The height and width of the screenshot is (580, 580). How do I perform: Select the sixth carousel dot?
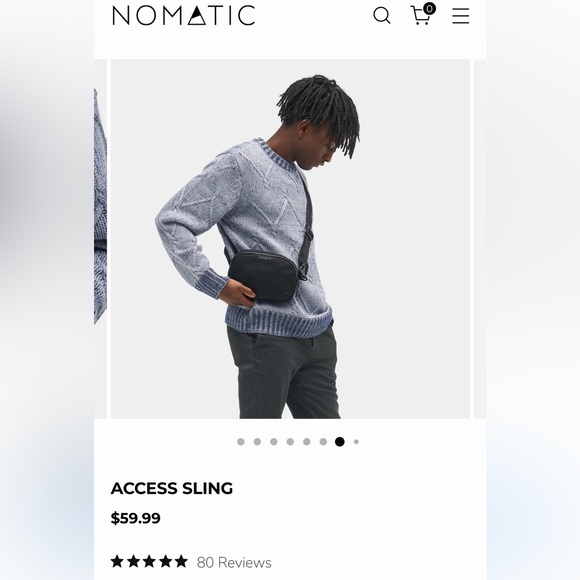click(x=323, y=442)
